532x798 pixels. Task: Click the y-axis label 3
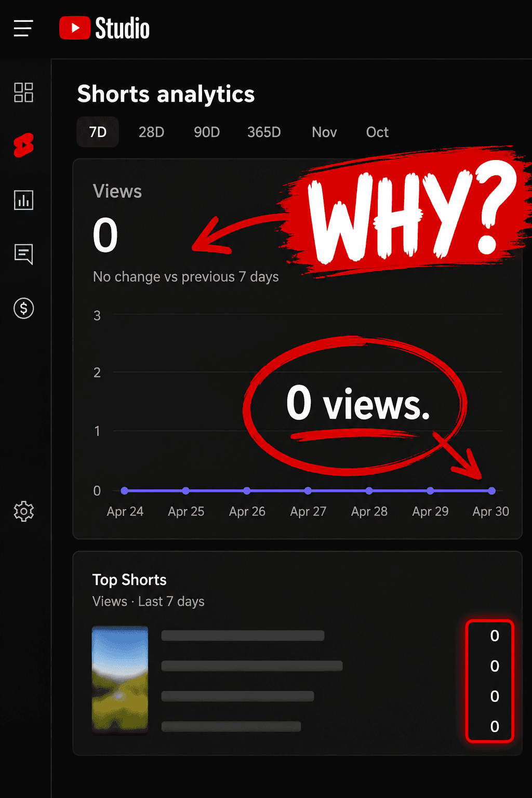pos(97,315)
